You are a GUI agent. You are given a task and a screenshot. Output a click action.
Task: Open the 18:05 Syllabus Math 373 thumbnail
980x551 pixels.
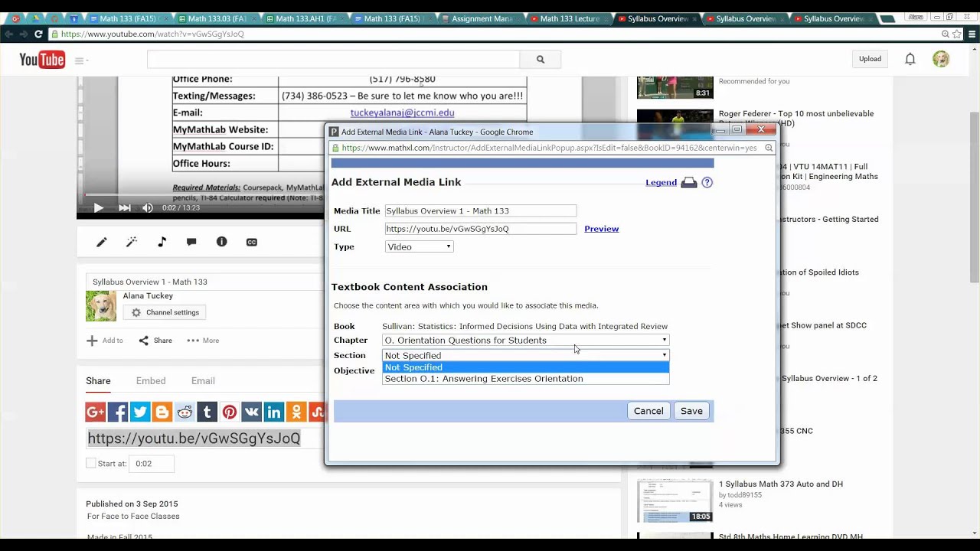pyautogui.click(x=675, y=500)
